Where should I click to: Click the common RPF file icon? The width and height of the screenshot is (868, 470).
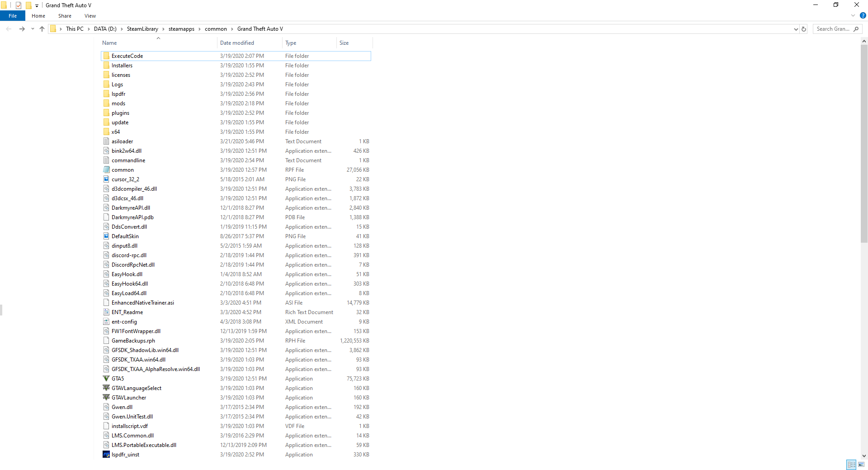106,170
